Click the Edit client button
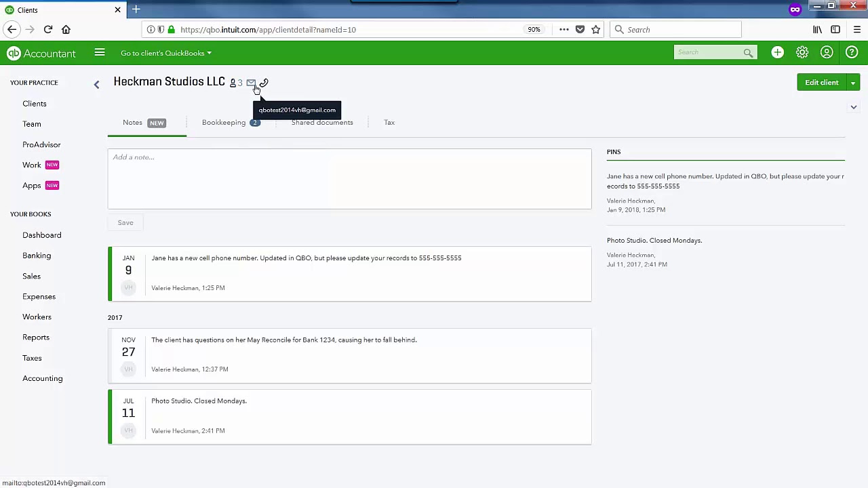Image resolution: width=868 pixels, height=488 pixels. (821, 83)
